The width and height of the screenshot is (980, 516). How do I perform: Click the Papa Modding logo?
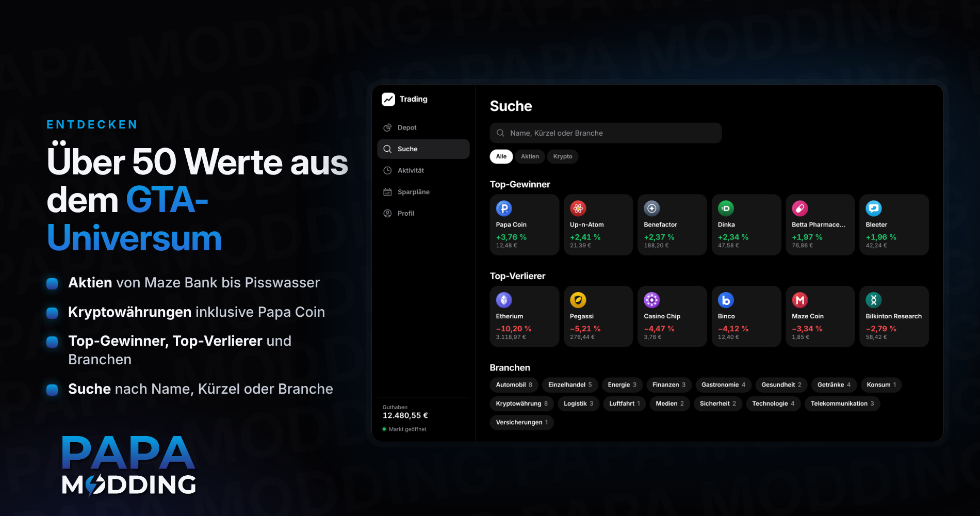pos(128,466)
